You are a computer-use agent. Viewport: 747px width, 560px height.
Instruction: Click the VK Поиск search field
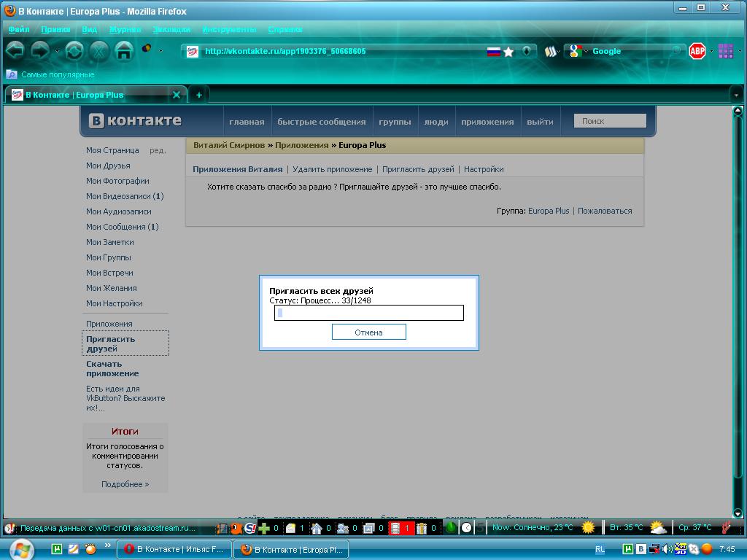[610, 121]
